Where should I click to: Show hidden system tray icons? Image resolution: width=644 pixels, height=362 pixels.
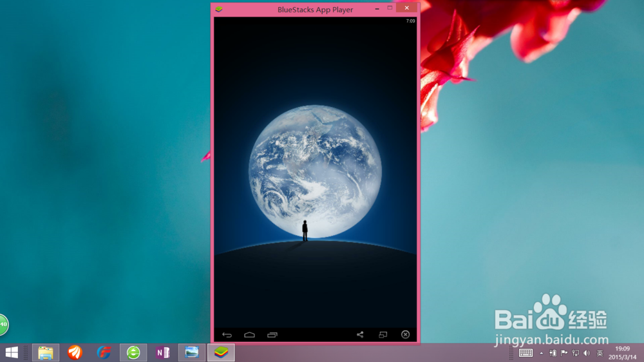tap(542, 354)
